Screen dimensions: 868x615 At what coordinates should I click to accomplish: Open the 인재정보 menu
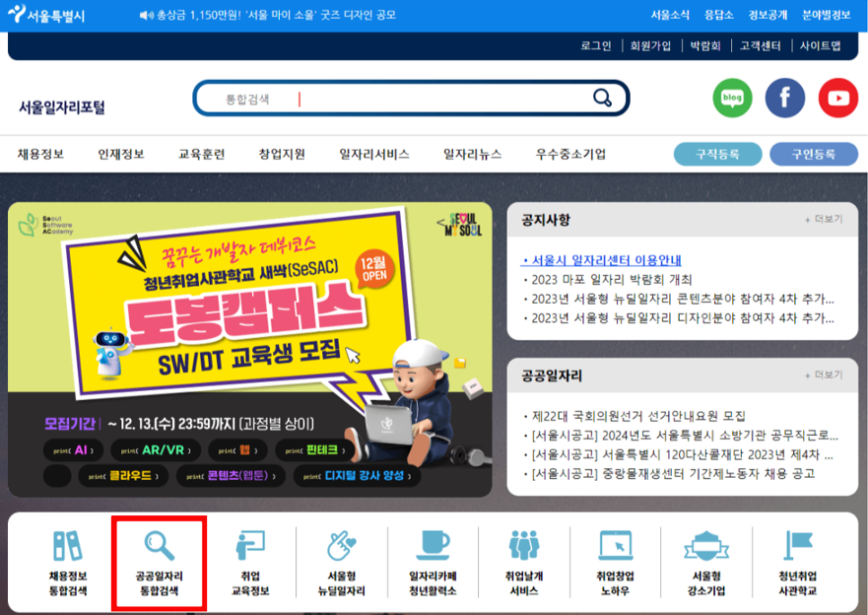point(120,154)
